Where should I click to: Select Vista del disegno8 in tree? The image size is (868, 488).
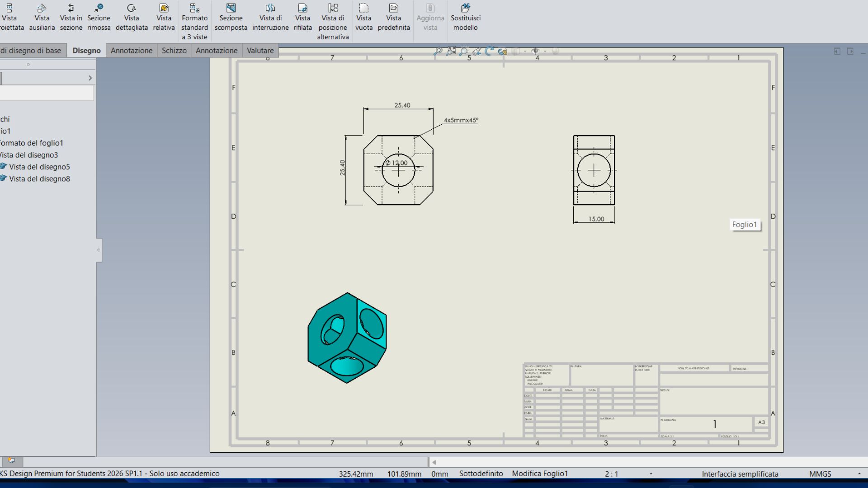pos(39,178)
